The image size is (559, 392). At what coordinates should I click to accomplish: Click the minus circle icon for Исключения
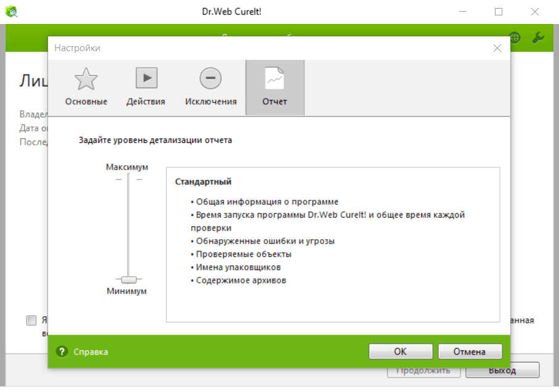pos(210,78)
